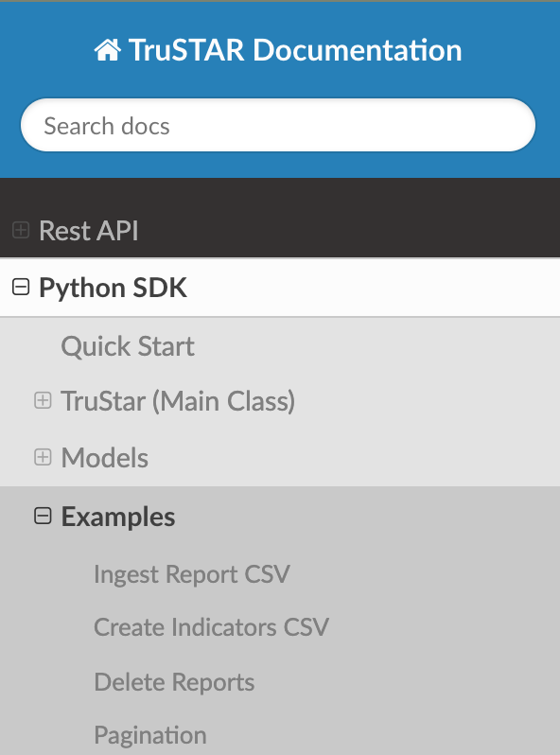The height and width of the screenshot is (755, 560).
Task: Open Create Indicators CSV example
Action: click(211, 627)
